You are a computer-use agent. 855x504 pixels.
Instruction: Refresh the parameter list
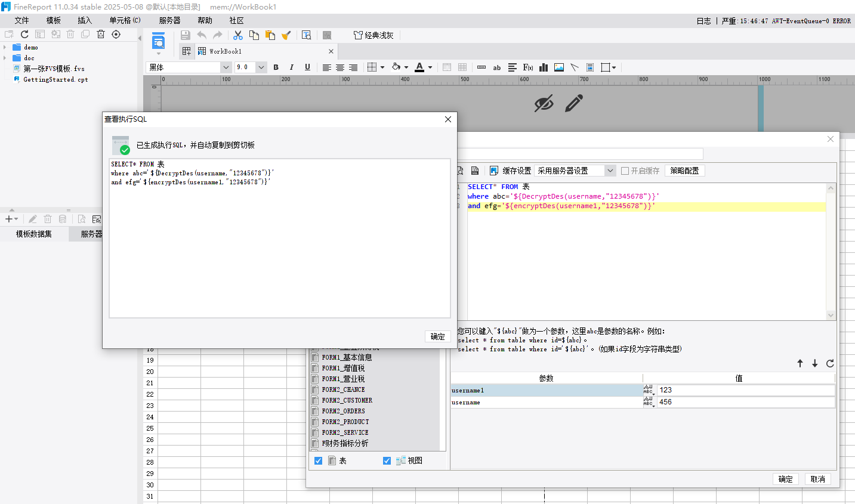[x=830, y=363]
